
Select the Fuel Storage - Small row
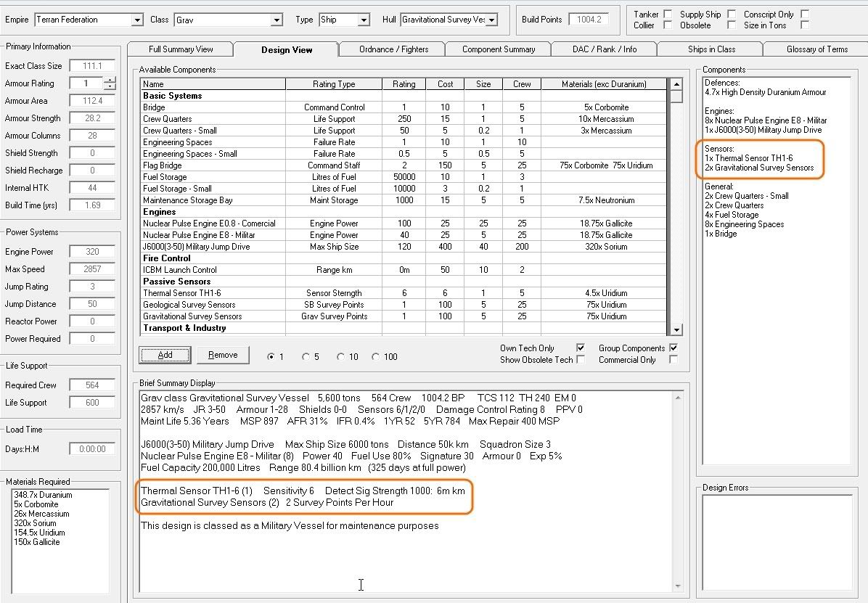click(404, 189)
